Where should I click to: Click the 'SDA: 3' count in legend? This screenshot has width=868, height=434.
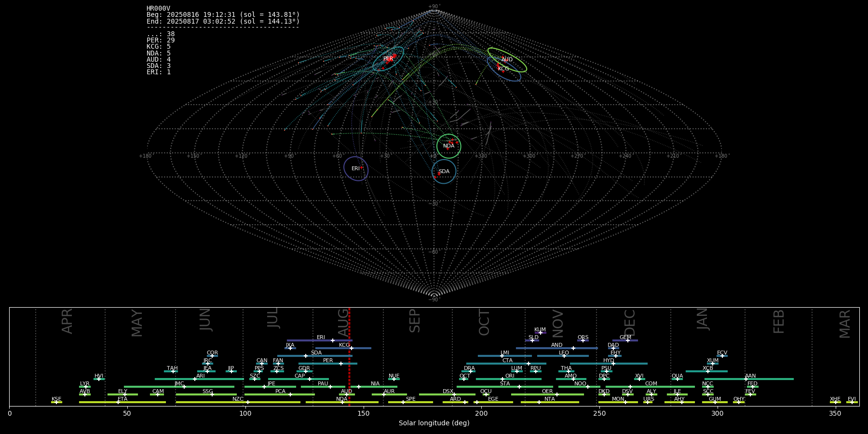click(159, 66)
